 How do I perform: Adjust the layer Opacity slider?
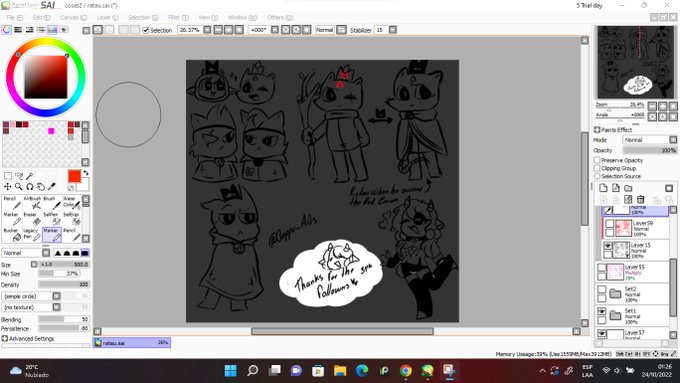tap(650, 150)
